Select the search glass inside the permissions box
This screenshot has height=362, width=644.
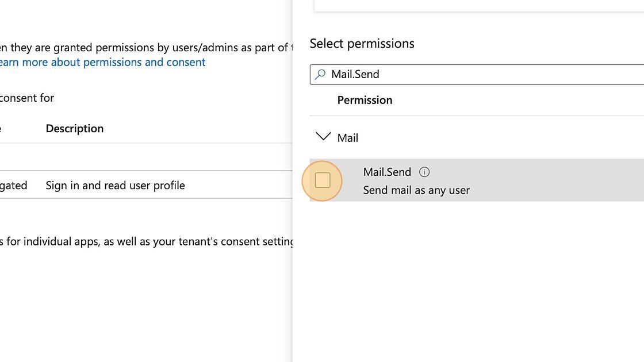coord(320,74)
